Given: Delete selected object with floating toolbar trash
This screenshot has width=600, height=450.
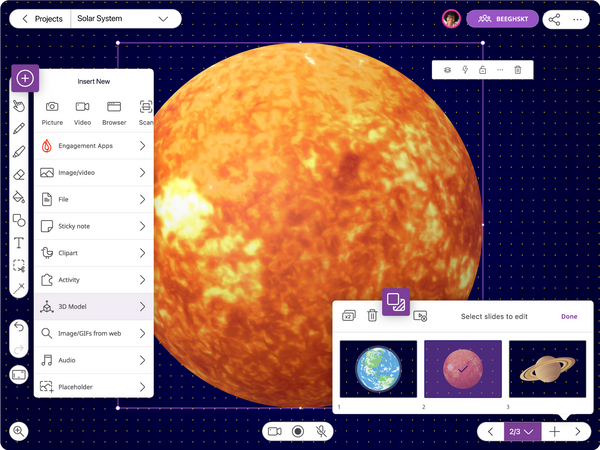Looking at the screenshot, I should pyautogui.click(x=517, y=70).
